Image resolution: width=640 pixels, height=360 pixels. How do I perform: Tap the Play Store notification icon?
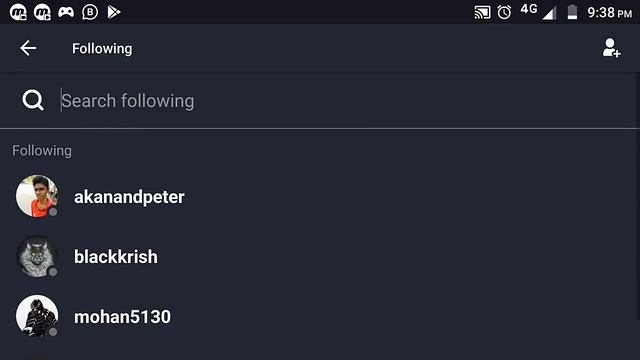(x=114, y=12)
